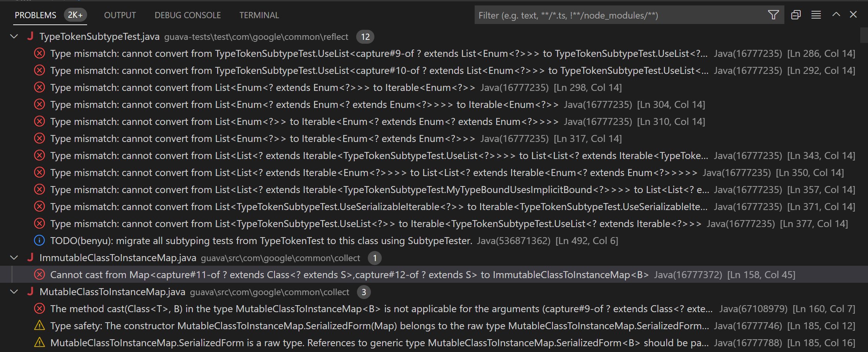Click the vertical scrollbar on the right edge
Screen dimensions: 868x352
[864, 35]
